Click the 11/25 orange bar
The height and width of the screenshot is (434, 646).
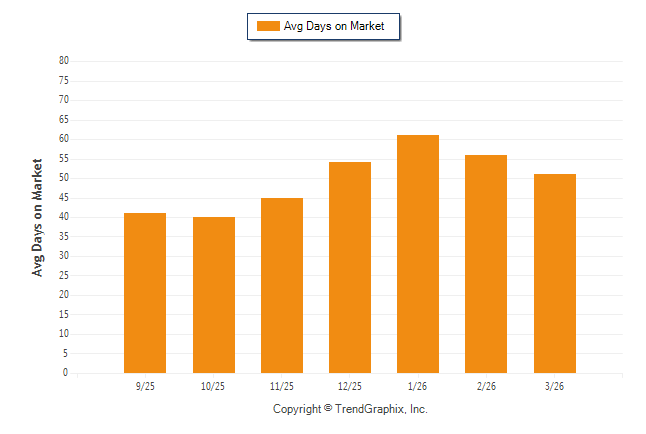282,285
